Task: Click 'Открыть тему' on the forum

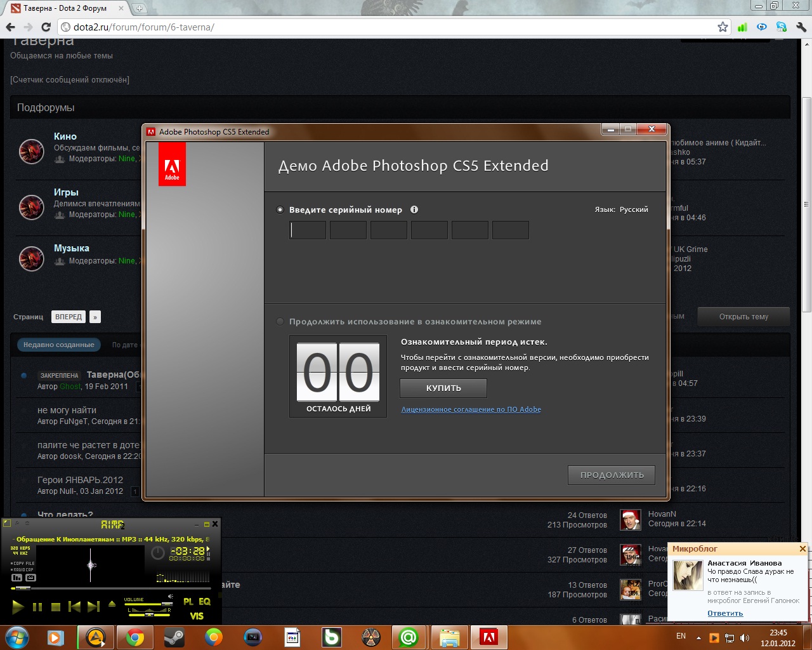Action: point(743,317)
